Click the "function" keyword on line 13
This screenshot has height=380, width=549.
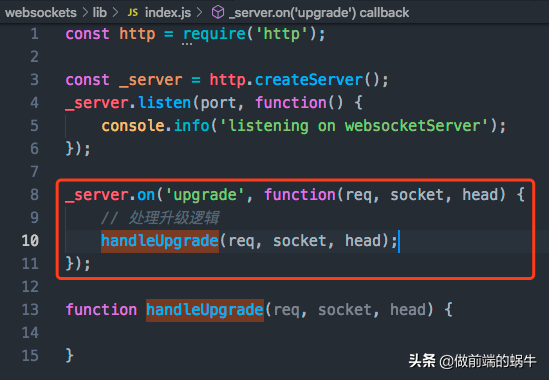(102, 310)
